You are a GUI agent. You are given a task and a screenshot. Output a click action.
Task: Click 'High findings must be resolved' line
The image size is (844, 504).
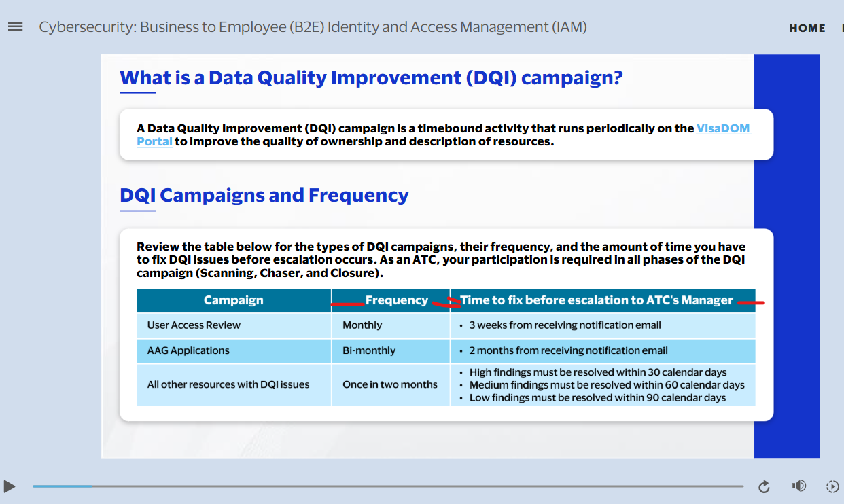click(x=598, y=372)
